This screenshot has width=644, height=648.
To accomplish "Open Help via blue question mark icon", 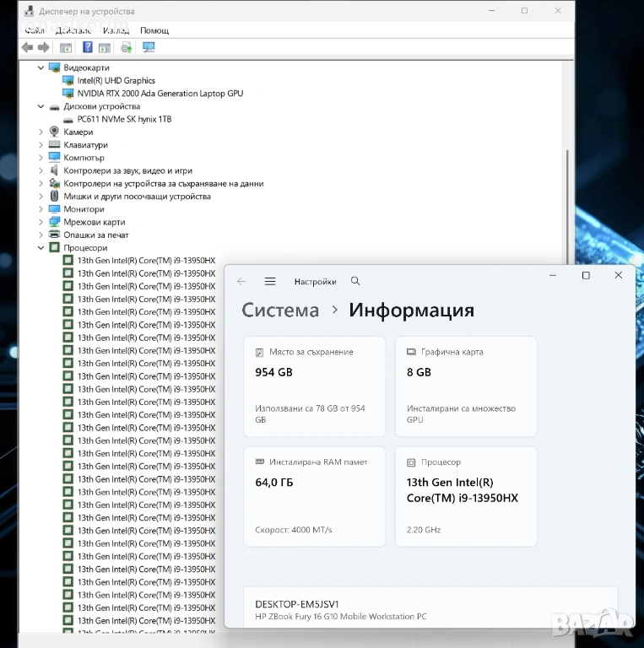I will click(x=88, y=47).
